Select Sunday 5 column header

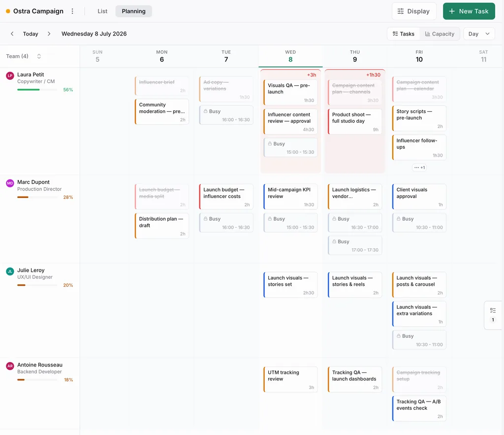[97, 56]
